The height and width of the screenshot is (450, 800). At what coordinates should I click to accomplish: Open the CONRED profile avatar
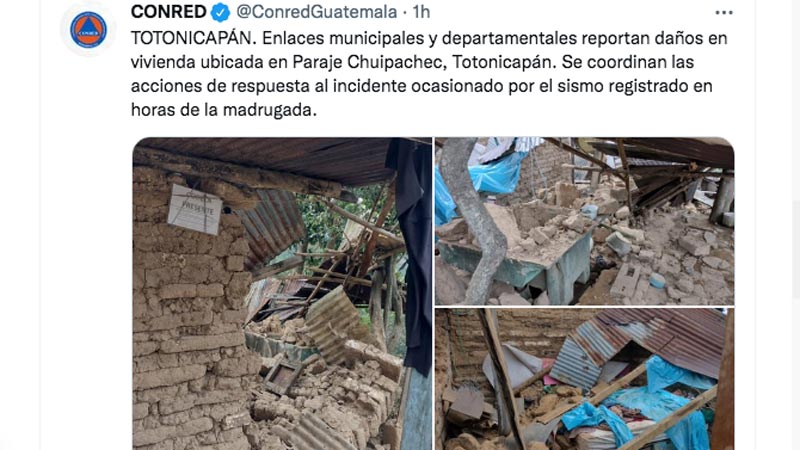coord(88,29)
